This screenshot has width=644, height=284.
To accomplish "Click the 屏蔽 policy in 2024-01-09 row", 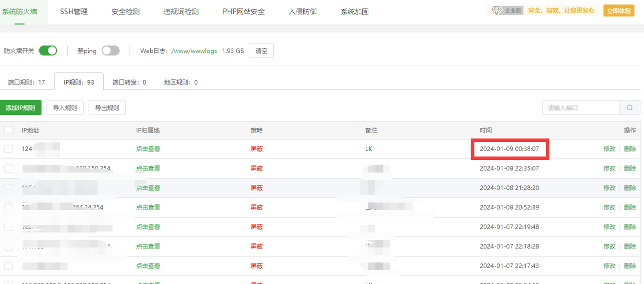I will tap(257, 149).
